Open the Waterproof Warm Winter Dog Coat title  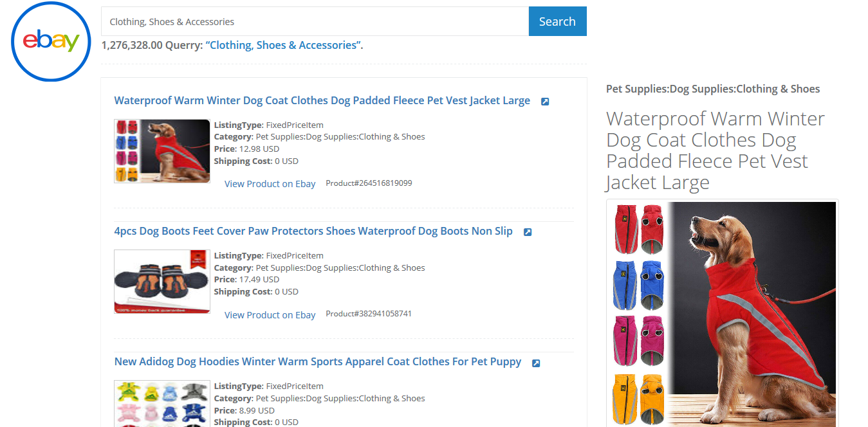(x=322, y=100)
